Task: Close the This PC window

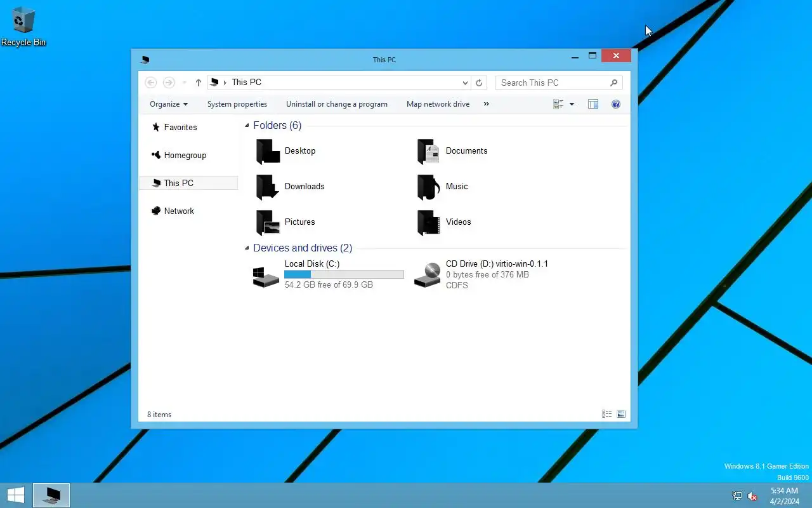Action: (616, 56)
